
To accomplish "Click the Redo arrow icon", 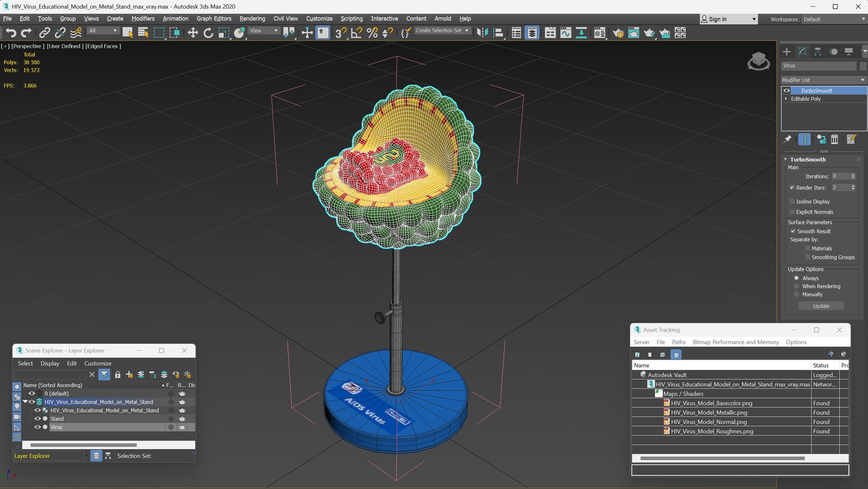I will [26, 33].
